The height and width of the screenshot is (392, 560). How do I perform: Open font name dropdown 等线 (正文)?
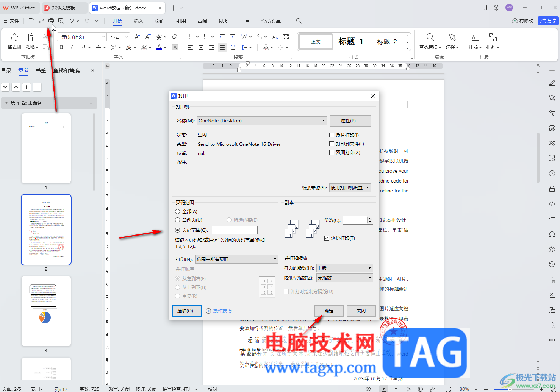pos(103,37)
